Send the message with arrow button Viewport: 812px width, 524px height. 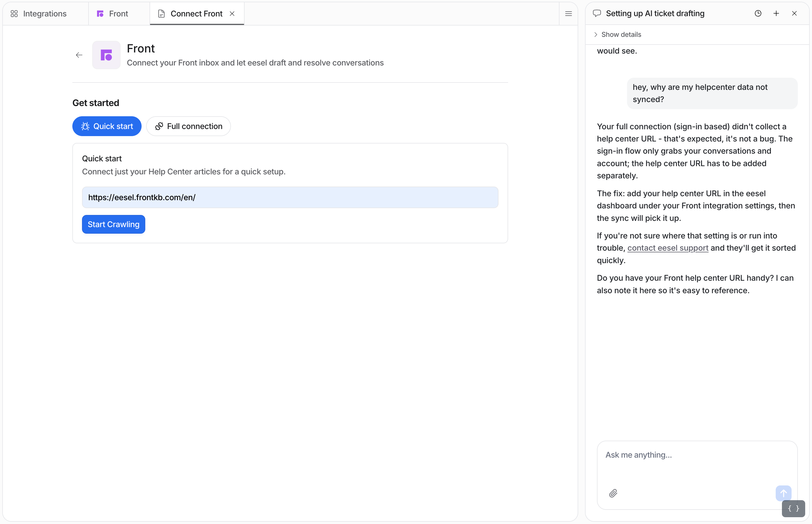783,493
